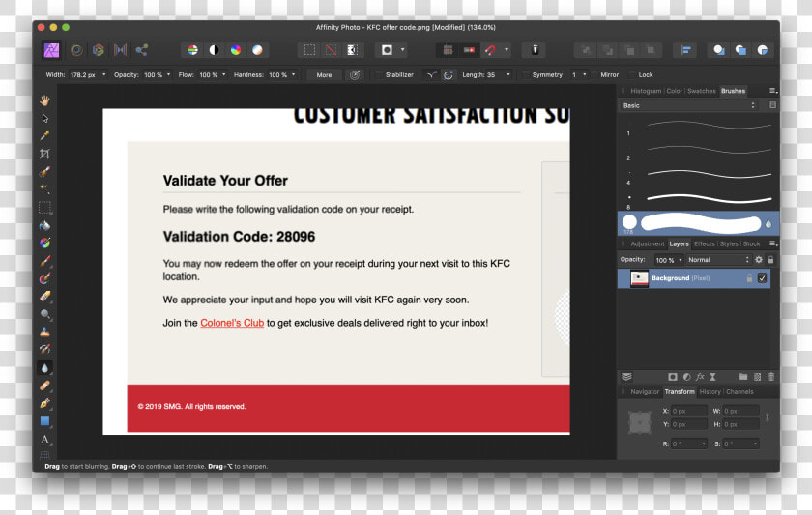Enable the Stabilizer checkbox

click(379, 75)
